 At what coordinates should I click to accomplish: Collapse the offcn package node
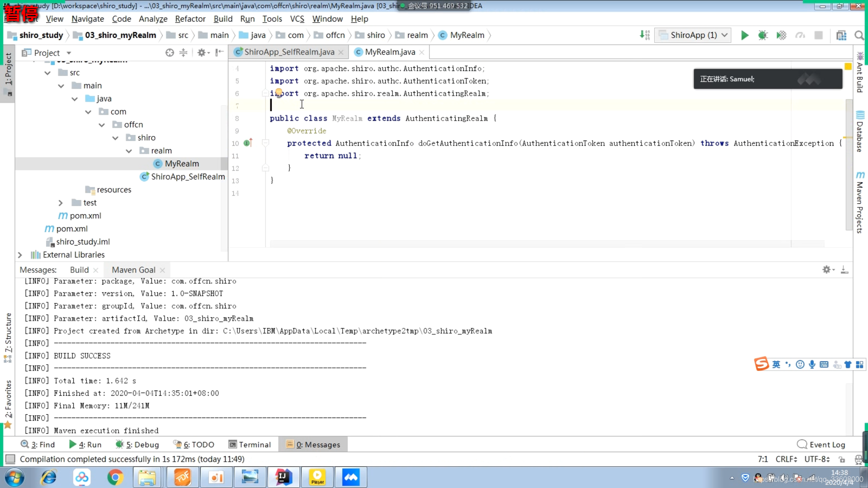(102, 125)
